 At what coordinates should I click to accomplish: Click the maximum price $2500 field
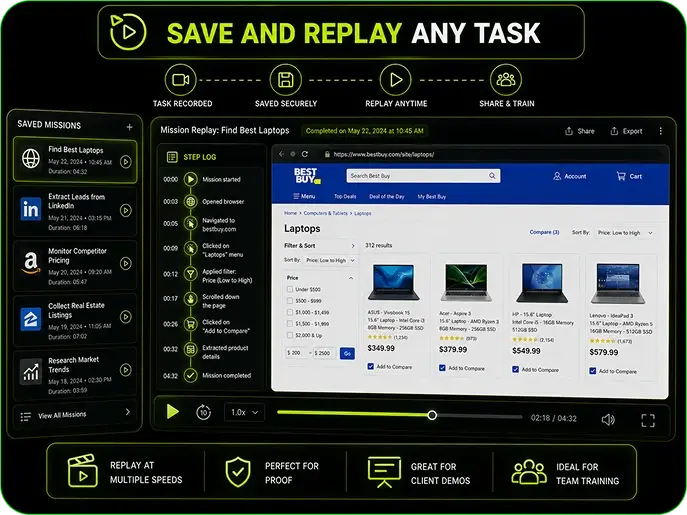324,353
